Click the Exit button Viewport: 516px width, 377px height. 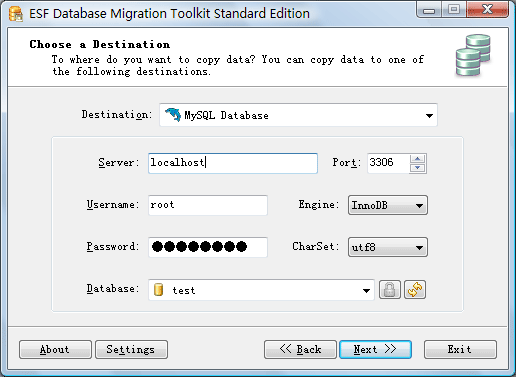pos(460,349)
